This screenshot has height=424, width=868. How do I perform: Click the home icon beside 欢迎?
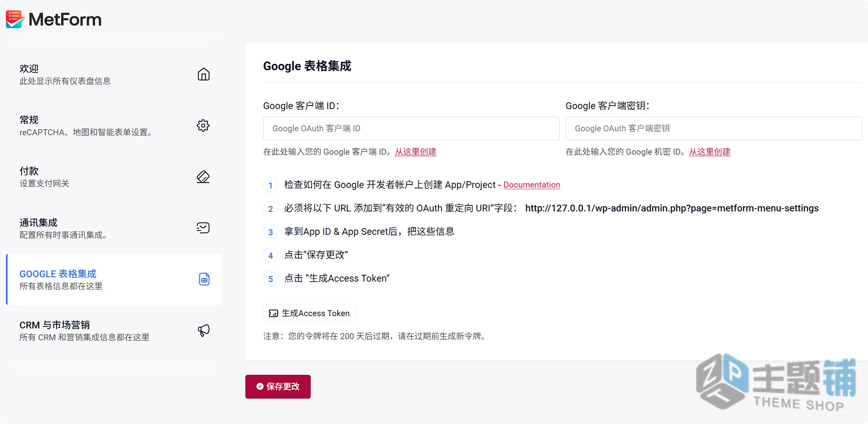coord(203,74)
